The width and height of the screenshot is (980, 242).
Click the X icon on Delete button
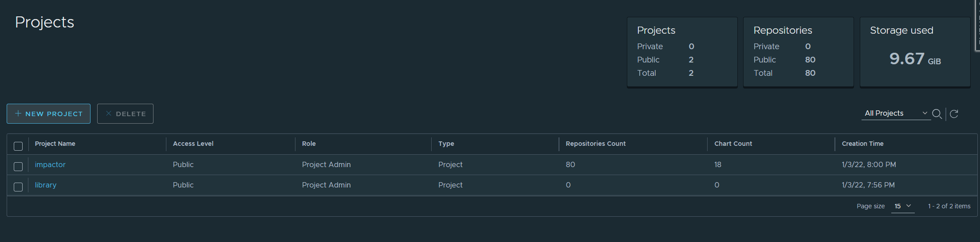click(108, 113)
